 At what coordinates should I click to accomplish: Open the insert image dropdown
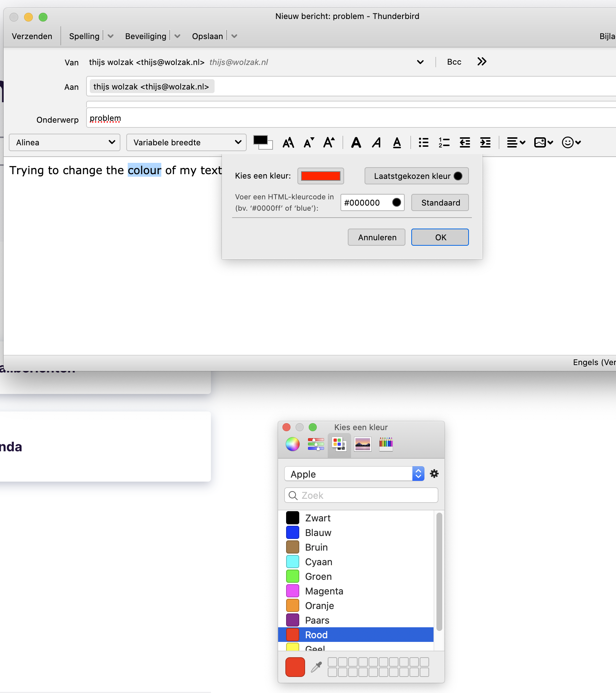(x=544, y=142)
